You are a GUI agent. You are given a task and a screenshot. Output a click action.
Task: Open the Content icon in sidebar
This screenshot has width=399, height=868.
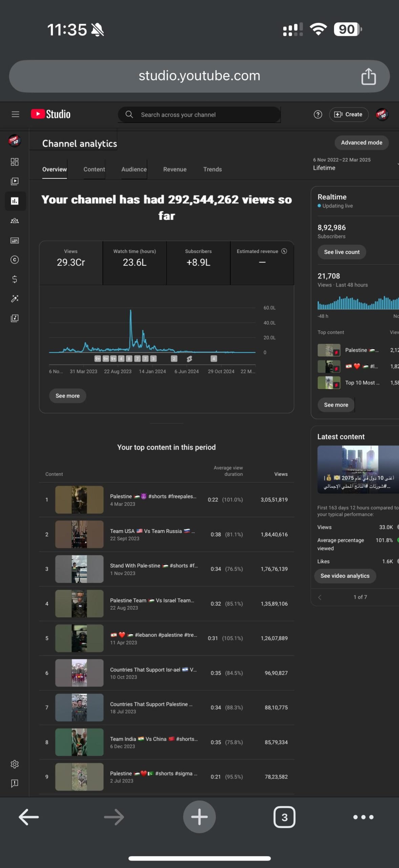[15, 181]
